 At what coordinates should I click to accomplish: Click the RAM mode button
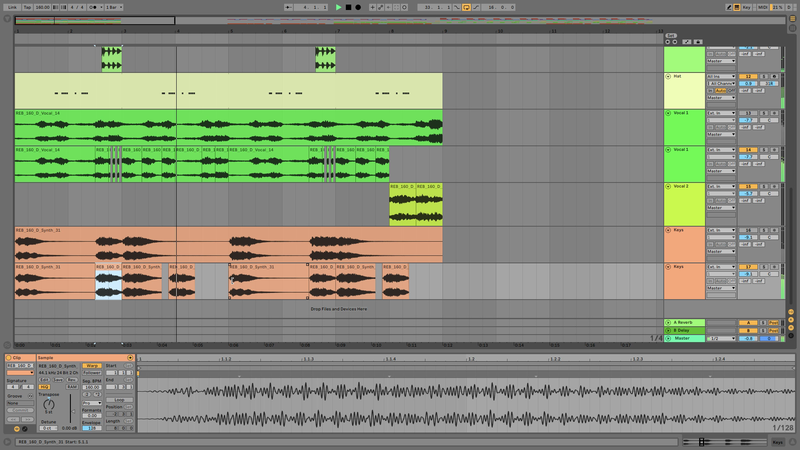point(72,387)
